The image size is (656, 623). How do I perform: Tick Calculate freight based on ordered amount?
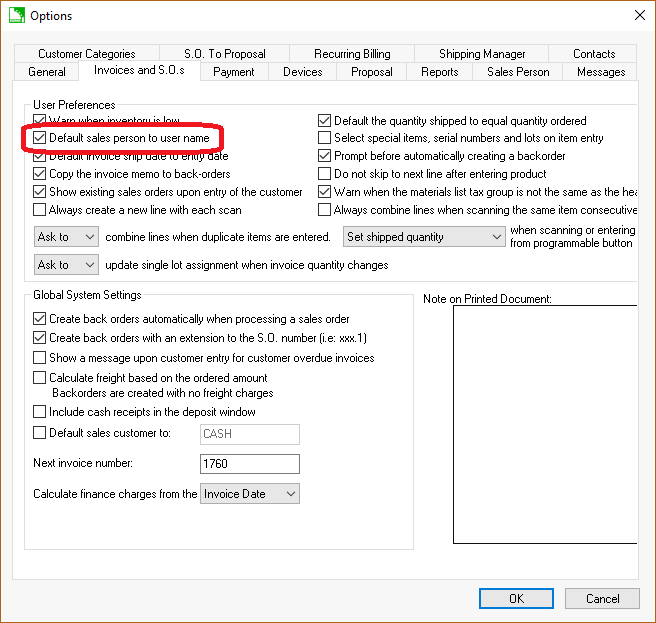coord(40,378)
